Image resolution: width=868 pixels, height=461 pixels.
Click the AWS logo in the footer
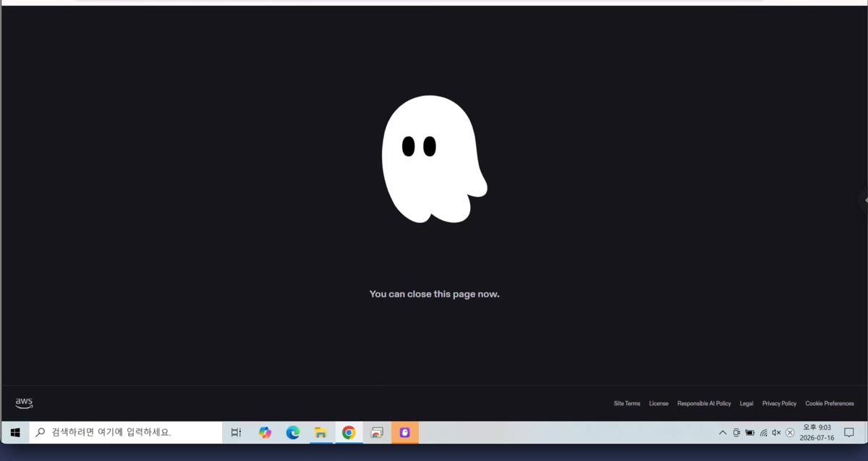coord(24,403)
